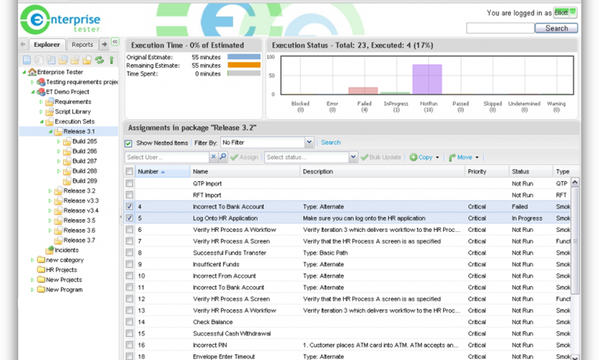Collapse the Explorer panel with double-chevron icon

click(x=115, y=41)
